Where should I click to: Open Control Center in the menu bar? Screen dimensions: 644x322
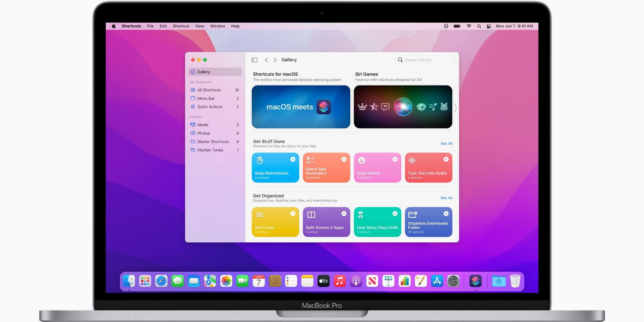pyautogui.click(x=489, y=26)
